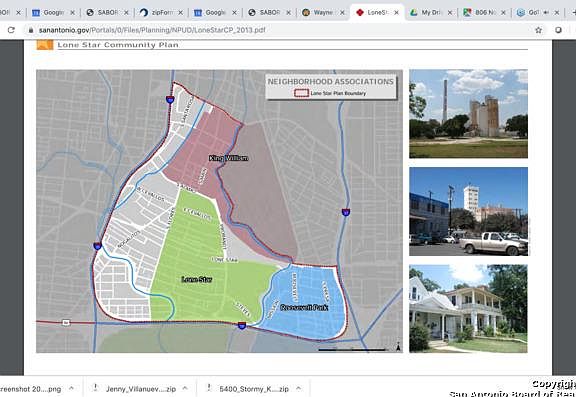Click the Lone Star label on the map
Image resolution: width=576 pixels, height=397 pixels.
197,279
